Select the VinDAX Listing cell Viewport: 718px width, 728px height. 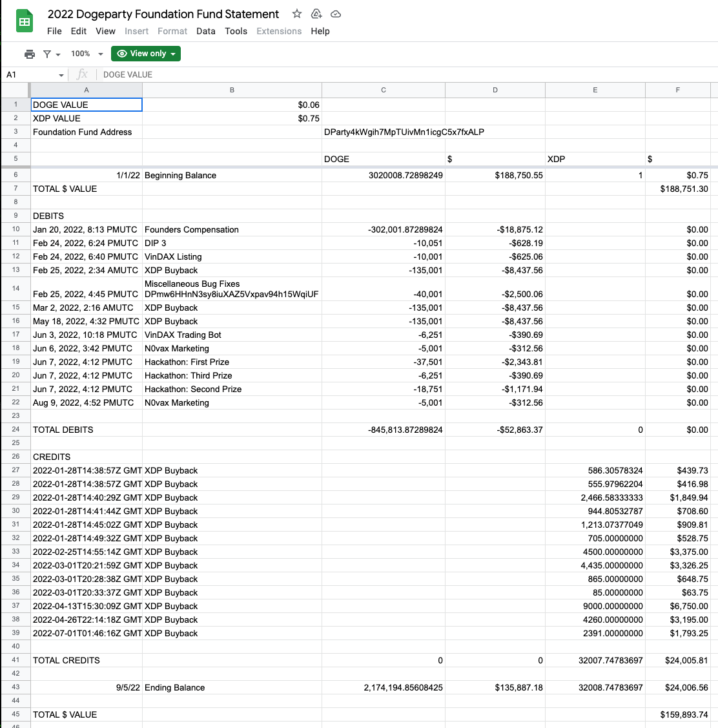pyautogui.click(x=232, y=256)
